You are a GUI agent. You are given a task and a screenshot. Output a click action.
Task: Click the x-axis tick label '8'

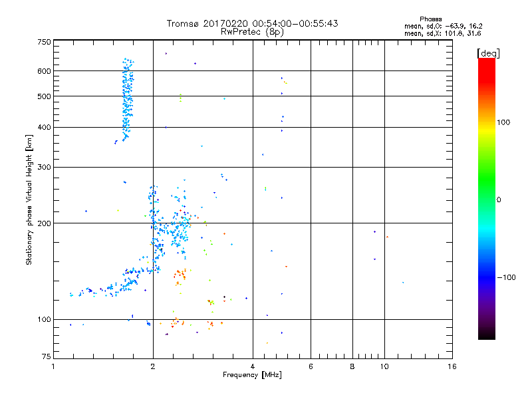point(352,366)
